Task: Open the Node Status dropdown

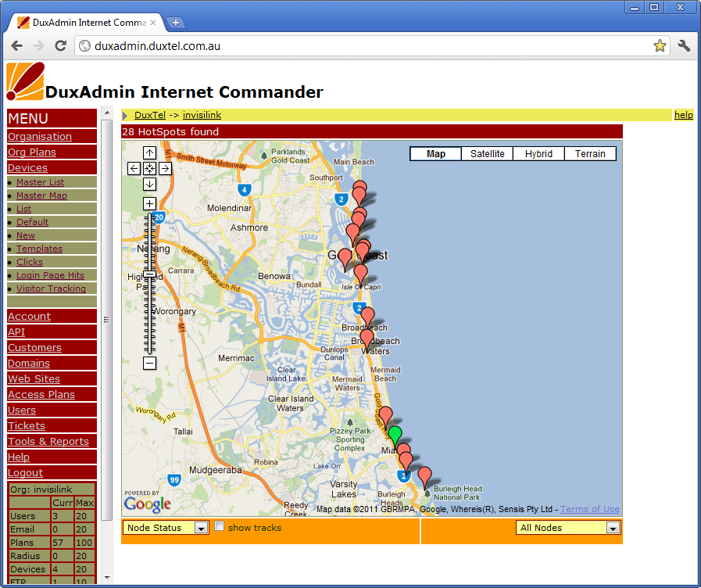Action: pos(166,528)
